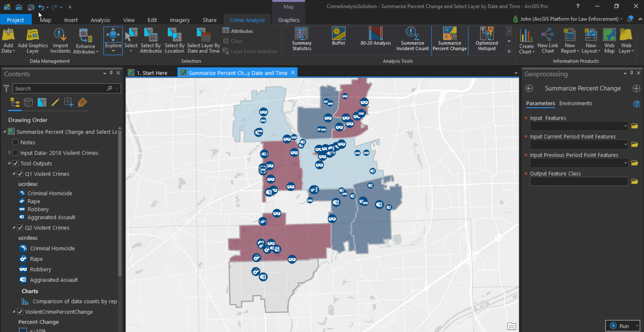Open notifications bell
This screenshot has height=332, width=644.
click(x=630, y=19)
